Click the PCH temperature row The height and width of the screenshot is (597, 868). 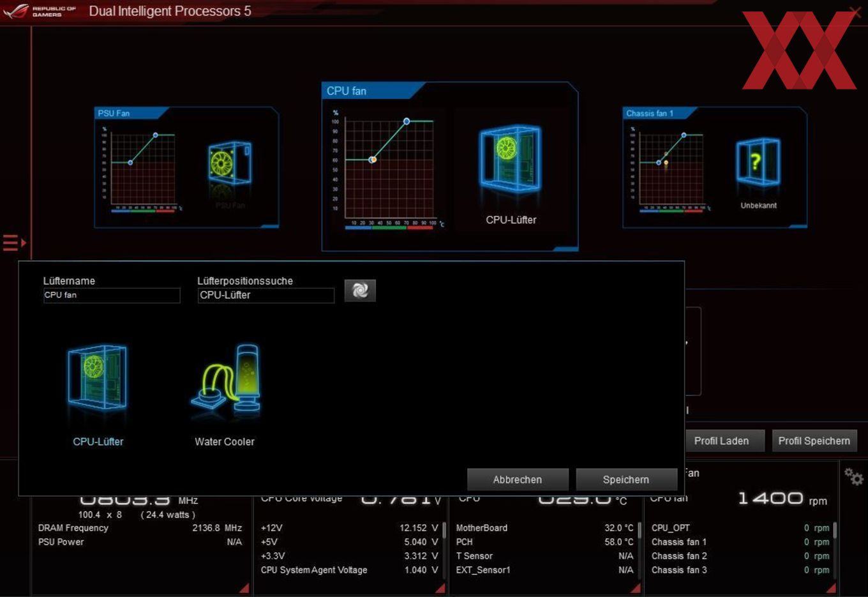545,542
